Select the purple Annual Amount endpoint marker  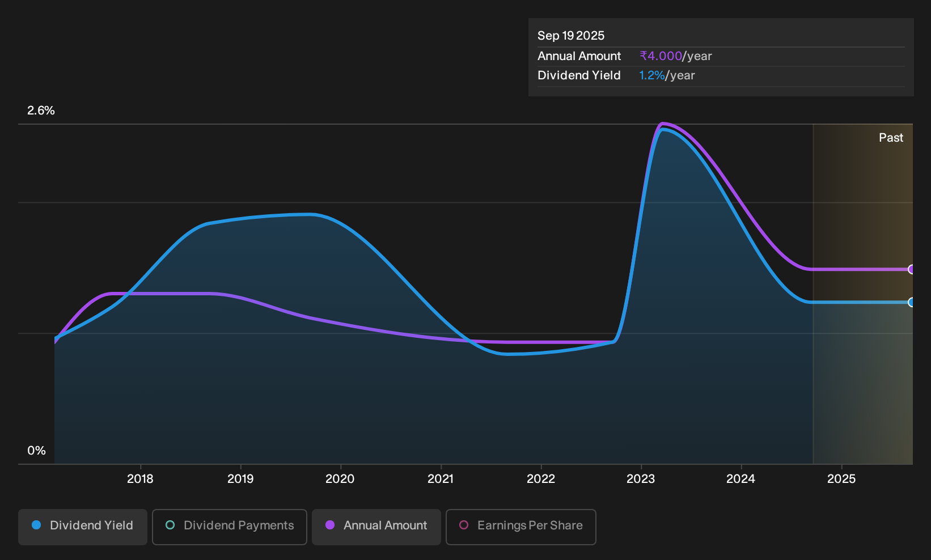pyautogui.click(x=911, y=269)
